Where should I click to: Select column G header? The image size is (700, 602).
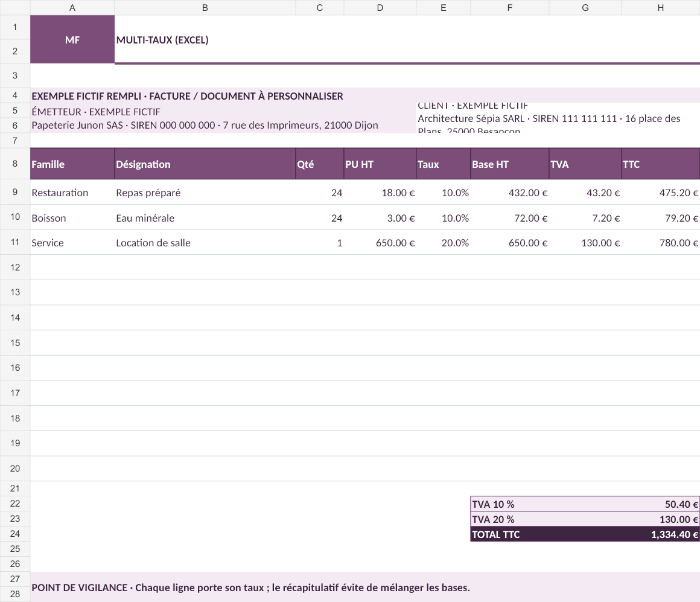[585, 8]
